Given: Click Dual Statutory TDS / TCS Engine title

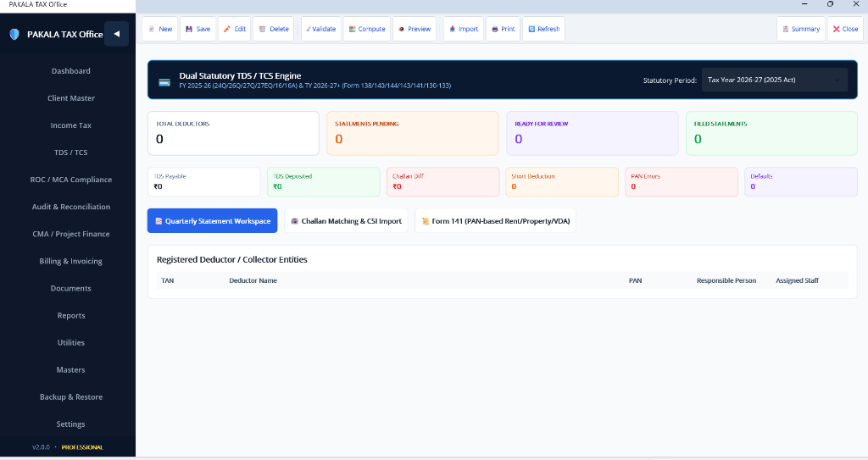Looking at the screenshot, I should click(240, 76).
